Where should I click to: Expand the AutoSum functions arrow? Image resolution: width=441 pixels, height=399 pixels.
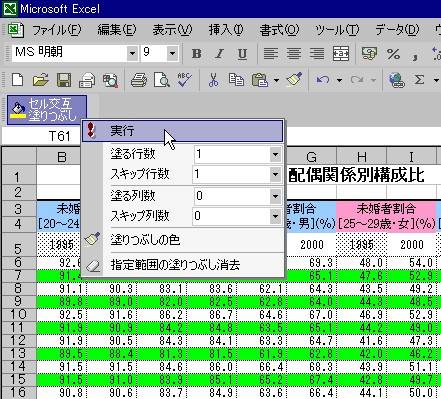[436, 80]
